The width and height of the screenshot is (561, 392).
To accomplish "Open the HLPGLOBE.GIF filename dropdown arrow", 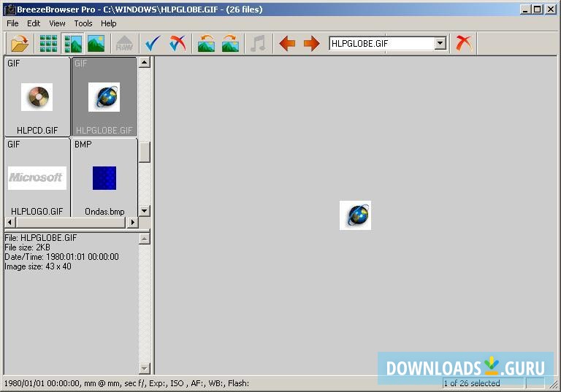I will (440, 44).
